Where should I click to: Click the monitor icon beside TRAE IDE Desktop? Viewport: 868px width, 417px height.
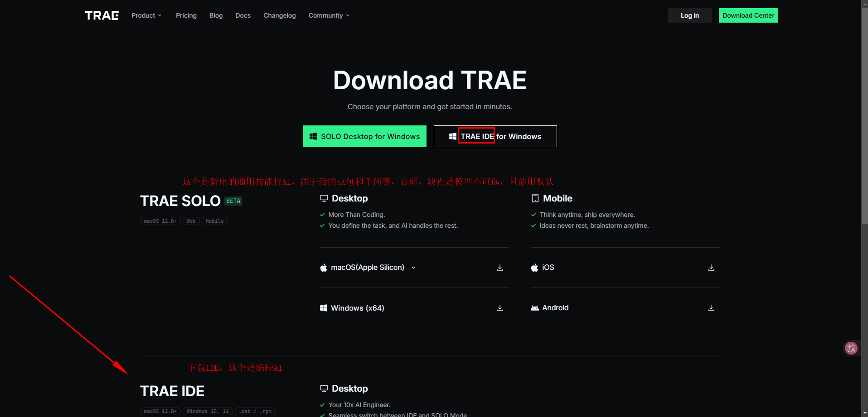pyautogui.click(x=324, y=388)
